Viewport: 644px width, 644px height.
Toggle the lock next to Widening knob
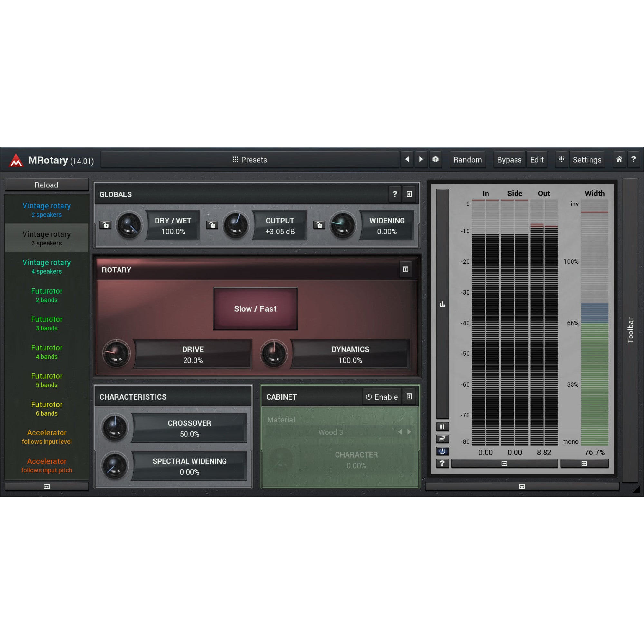[x=319, y=225]
